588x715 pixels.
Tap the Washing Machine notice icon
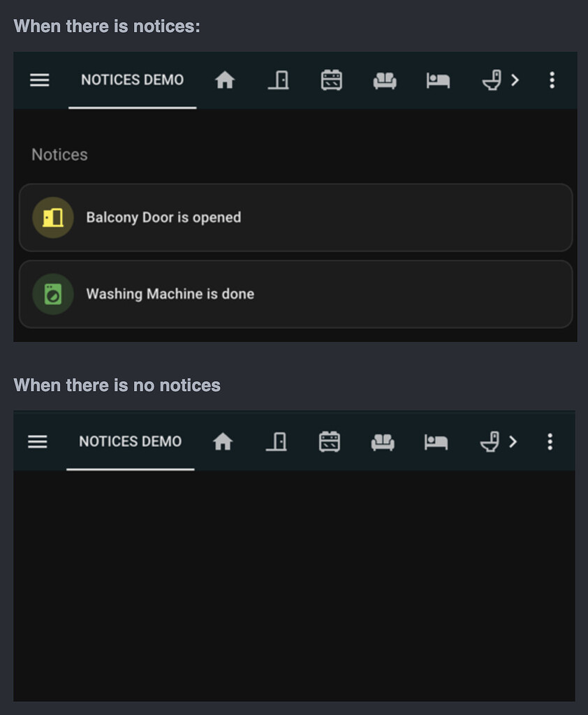52,294
